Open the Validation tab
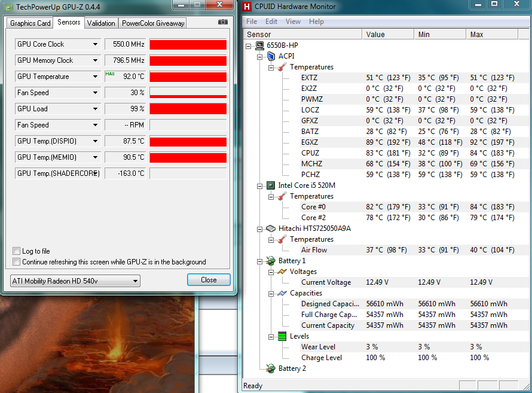Viewport: 532px width, 393px height. pyautogui.click(x=101, y=23)
